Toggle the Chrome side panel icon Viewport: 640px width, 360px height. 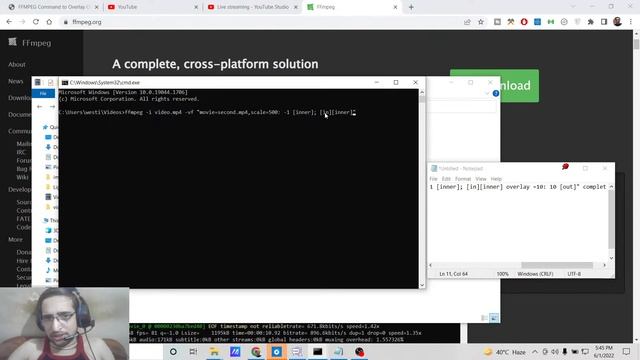pyautogui.click(x=604, y=22)
